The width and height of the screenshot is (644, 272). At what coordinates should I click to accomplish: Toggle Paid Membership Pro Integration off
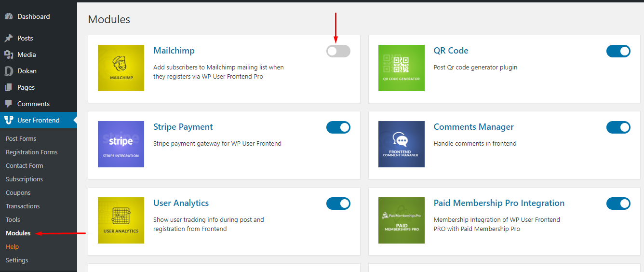(x=618, y=204)
